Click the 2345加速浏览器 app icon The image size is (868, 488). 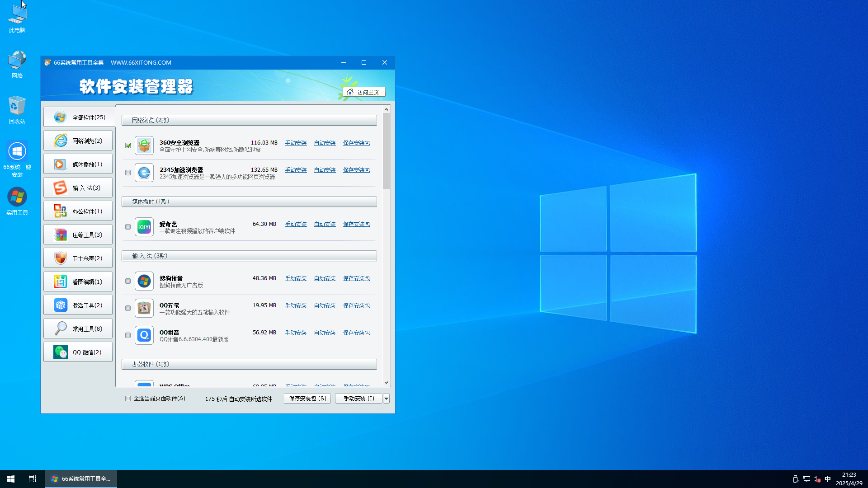(144, 173)
